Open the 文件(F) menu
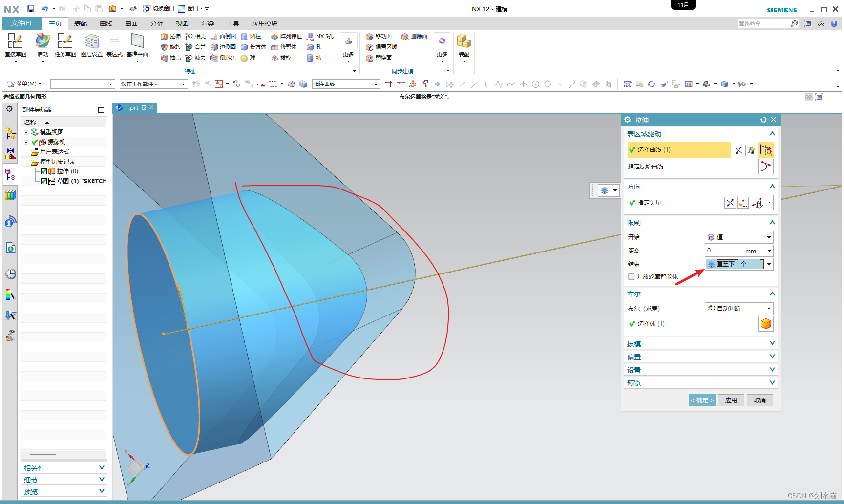 coord(21,23)
